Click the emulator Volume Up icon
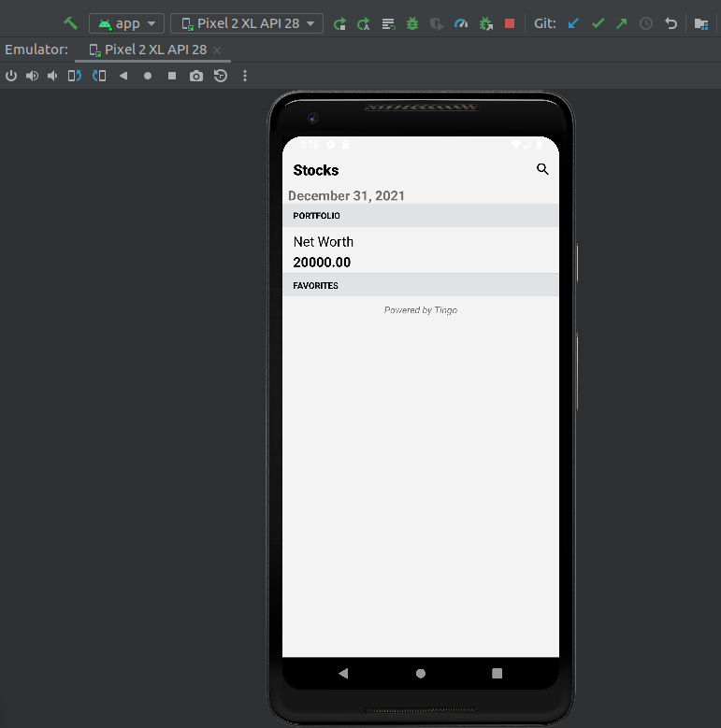 pyautogui.click(x=32, y=76)
